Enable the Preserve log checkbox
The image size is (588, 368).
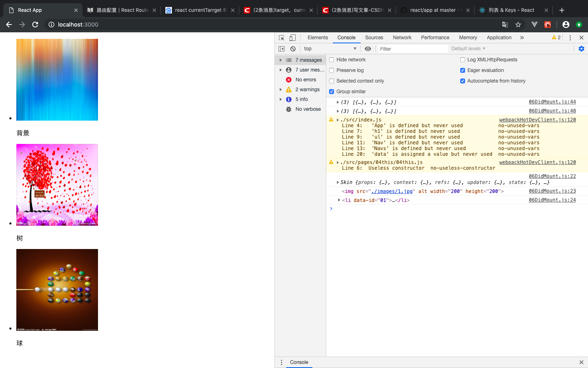[331, 70]
